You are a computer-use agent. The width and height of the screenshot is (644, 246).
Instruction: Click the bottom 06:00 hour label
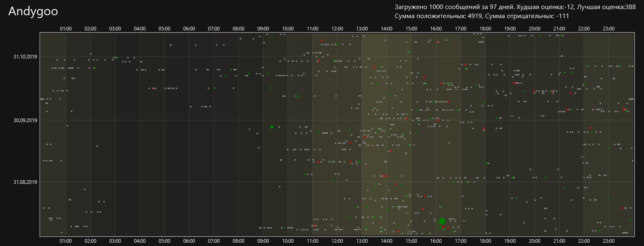[189, 241]
